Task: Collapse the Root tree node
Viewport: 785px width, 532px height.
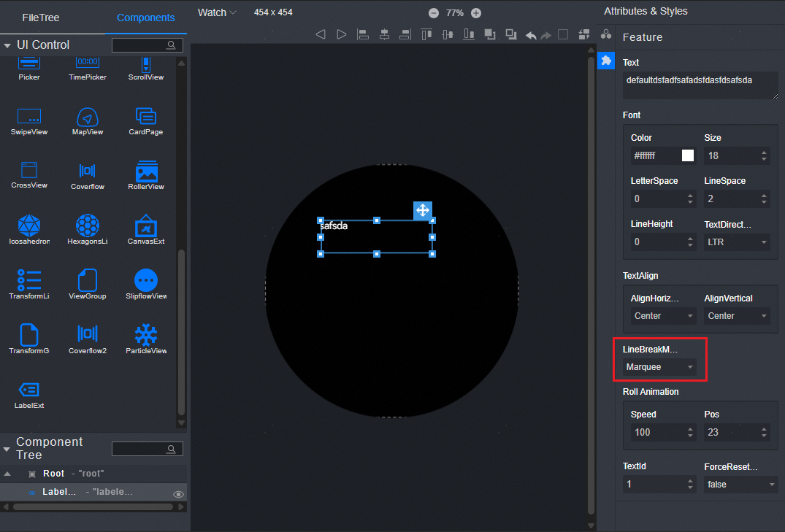Action: (7, 474)
